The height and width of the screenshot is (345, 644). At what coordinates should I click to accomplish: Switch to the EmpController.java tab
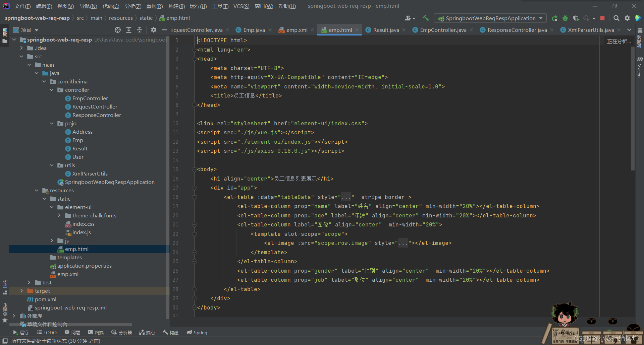click(x=443, y=30)
